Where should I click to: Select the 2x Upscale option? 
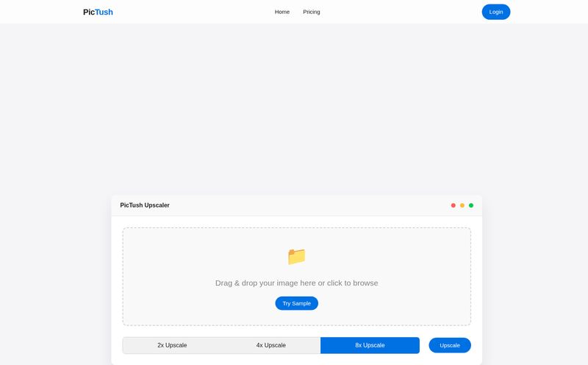(172, 345)
